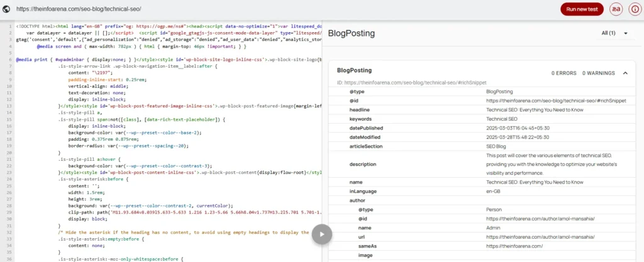
Task: Select the description text starting This post will cover
Action: [x=552, y=165]
